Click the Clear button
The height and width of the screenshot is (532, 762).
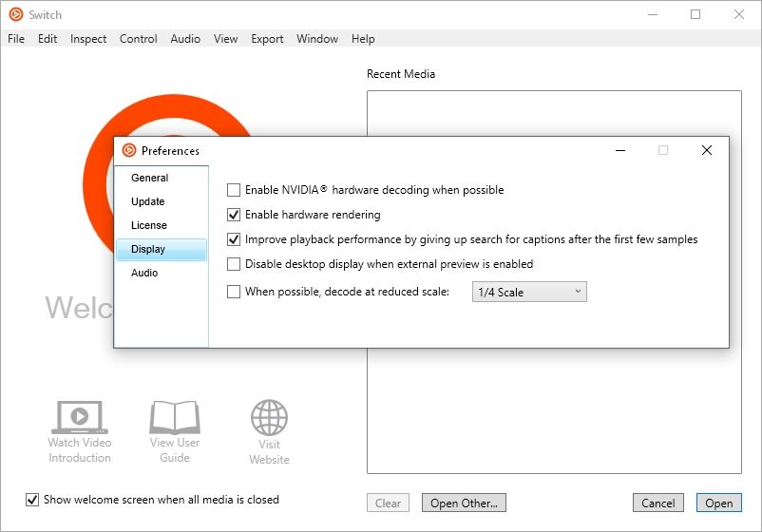(x=388, y=503)
